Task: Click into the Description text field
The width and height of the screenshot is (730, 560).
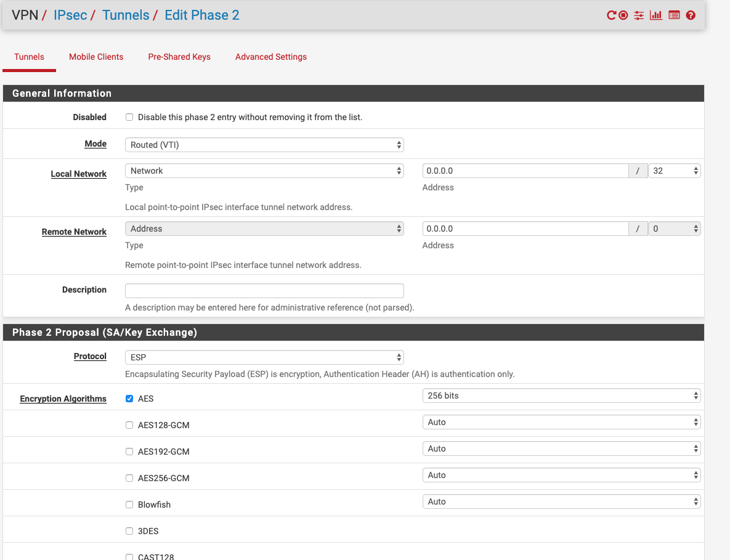Action: [x=264, y=291]
